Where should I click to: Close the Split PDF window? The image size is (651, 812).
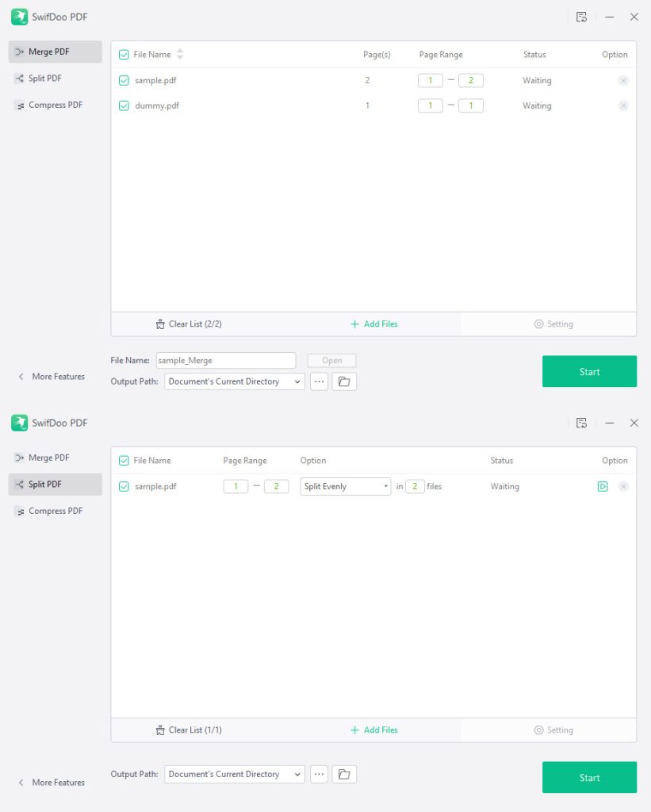coord(634,423)
